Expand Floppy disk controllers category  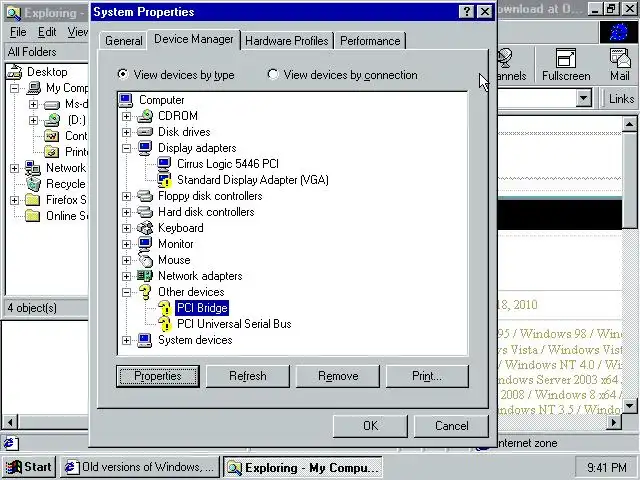coord(127,196)
